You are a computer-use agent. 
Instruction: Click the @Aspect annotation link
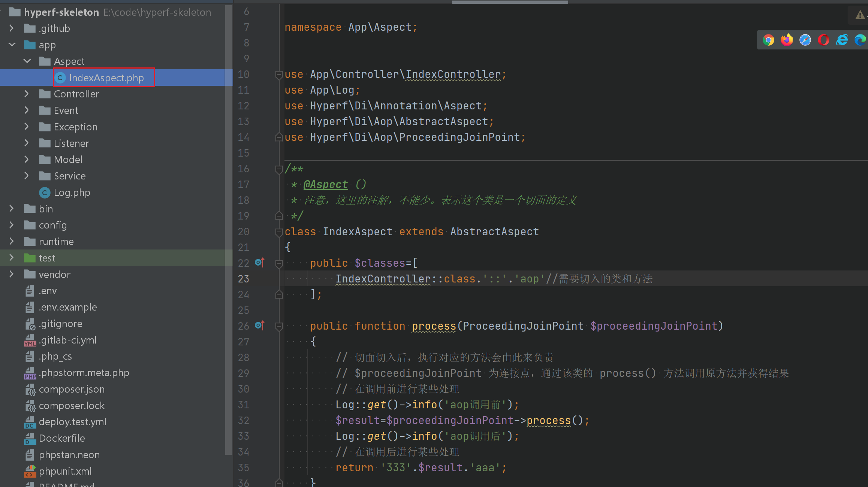click(325, 184)
